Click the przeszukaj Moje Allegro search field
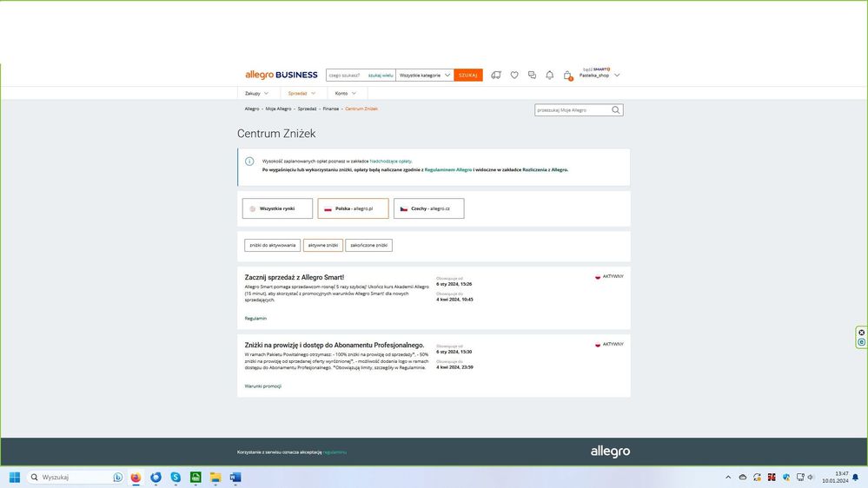This screenshot has height=488, width=868. (572, 110)
